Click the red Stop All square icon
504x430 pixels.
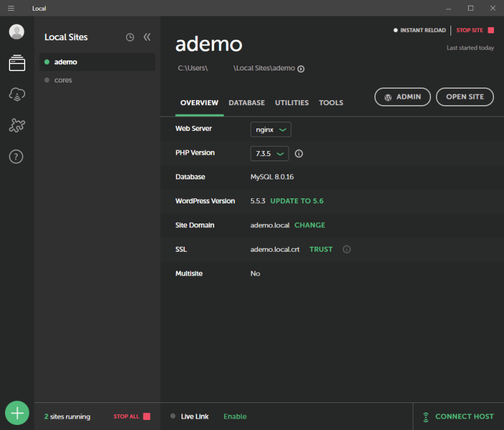(147, 417)
